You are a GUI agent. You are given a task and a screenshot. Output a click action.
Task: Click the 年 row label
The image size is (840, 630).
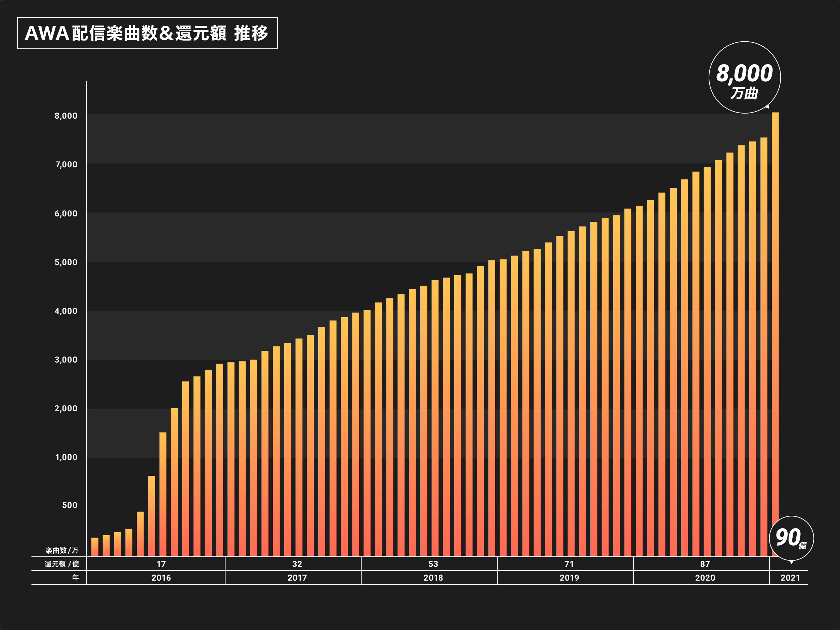(x=76, y=578)
